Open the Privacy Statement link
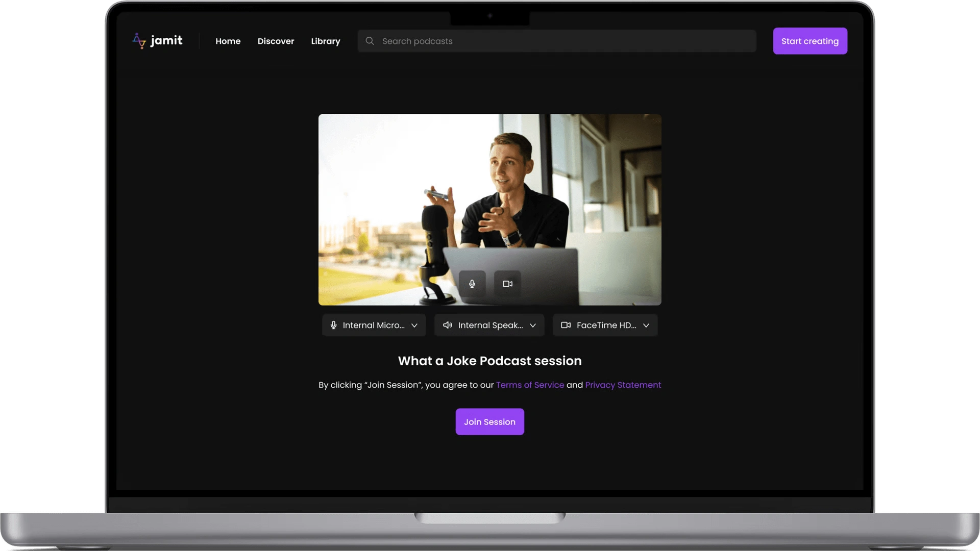This screenshot has height=551, width=980. pos(623,385)
